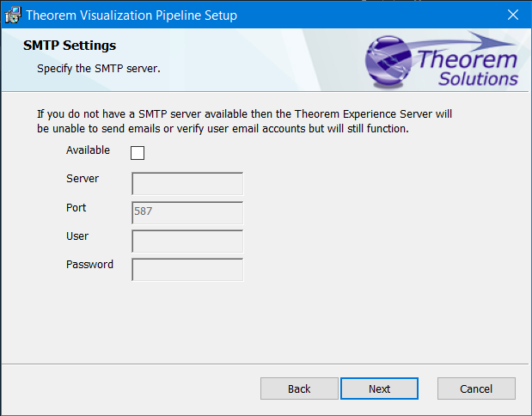Screen dimensions: 532x416
Task: Close the setup window
Action: pyautogui.click(x=513, y=15)
